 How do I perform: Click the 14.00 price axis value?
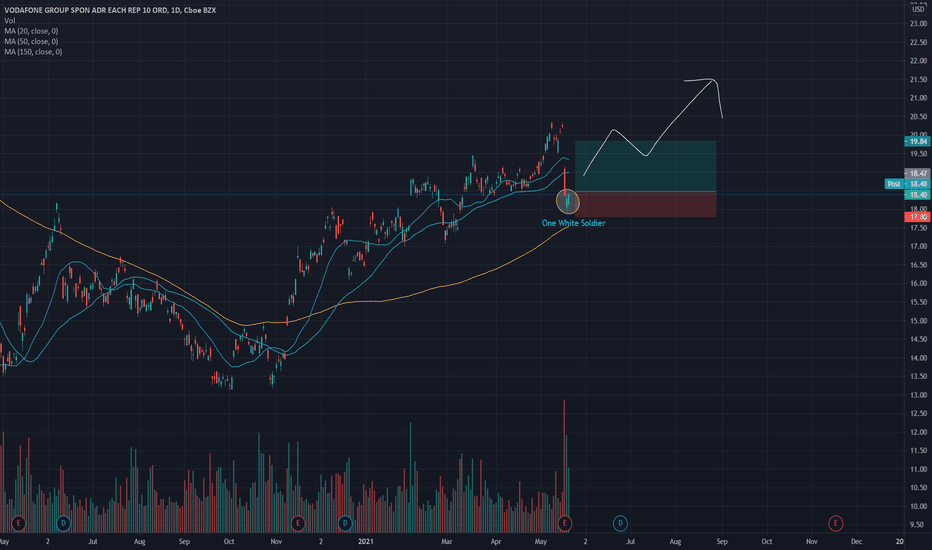918,358
